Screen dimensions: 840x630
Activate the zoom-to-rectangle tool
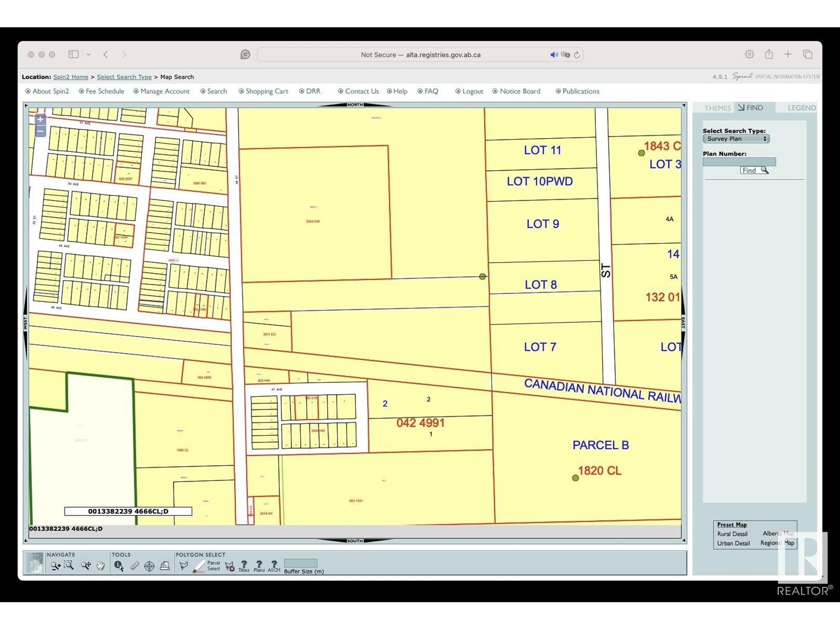pyautogui.click(x=69, y=565)
